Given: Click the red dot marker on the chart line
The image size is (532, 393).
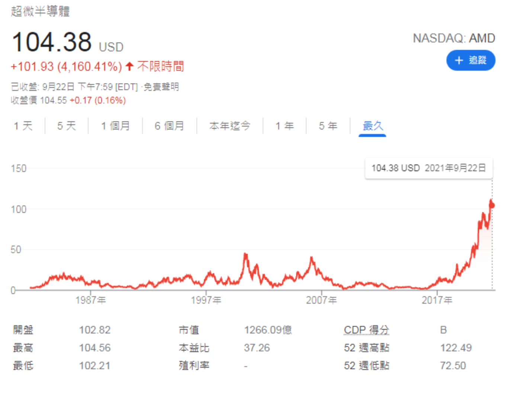Looking at the screenshot, I should pyautogui.click(x=492, y=205).
